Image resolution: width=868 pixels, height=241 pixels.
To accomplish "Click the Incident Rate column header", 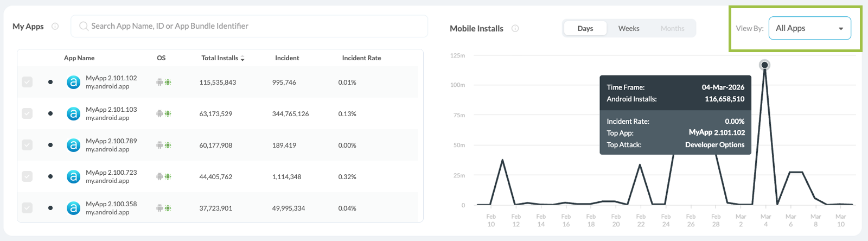I will (x=361, y=58).
